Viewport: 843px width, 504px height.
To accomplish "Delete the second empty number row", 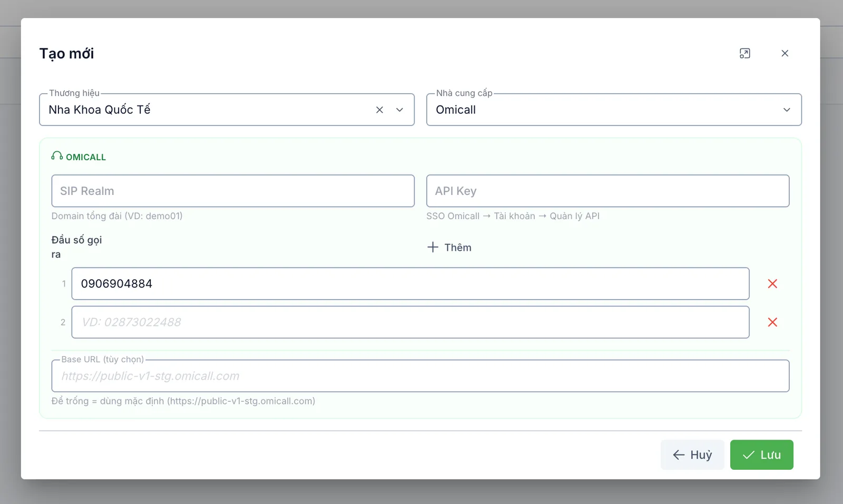I will coord(772,322).
